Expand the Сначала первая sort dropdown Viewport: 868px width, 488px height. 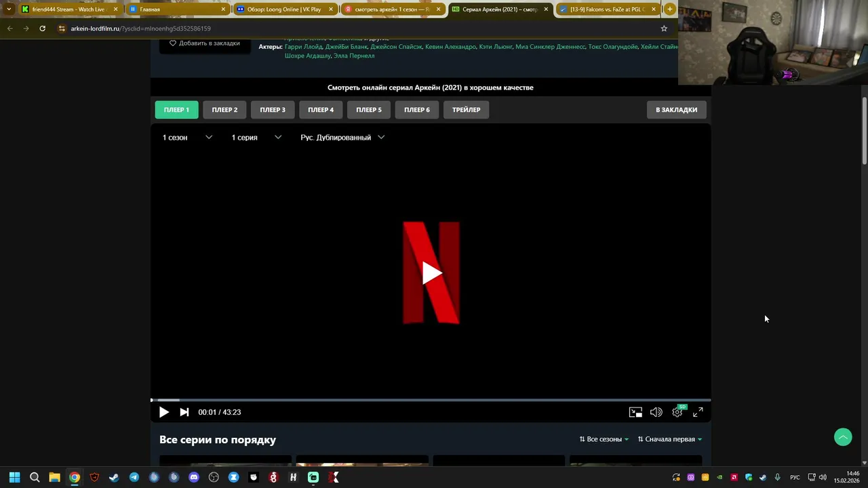[x=669, y=439]
